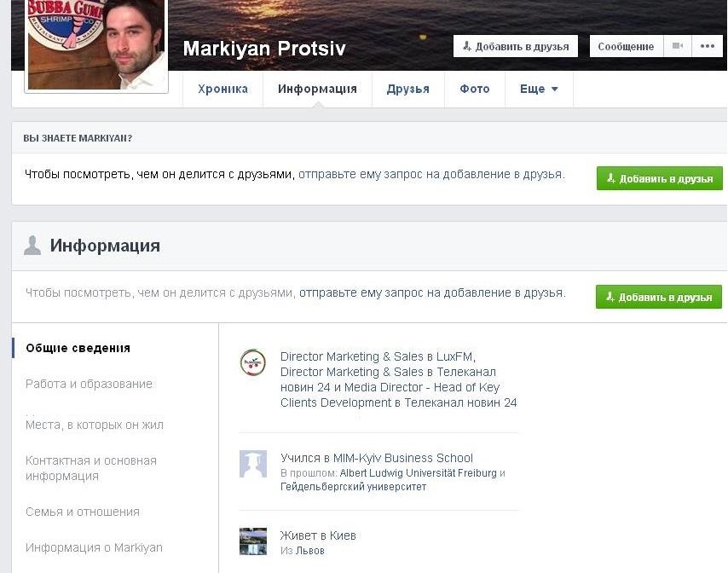This screenshot has width=728, height=573.
Task: Click the Львов hometown link
Action: [x=310, y=551]
